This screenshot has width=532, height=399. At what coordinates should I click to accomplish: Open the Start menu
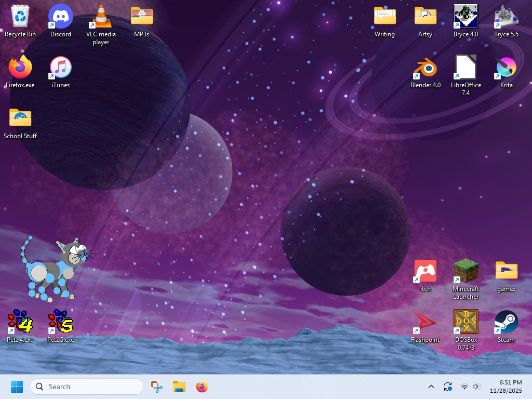[x=16, y=387]
